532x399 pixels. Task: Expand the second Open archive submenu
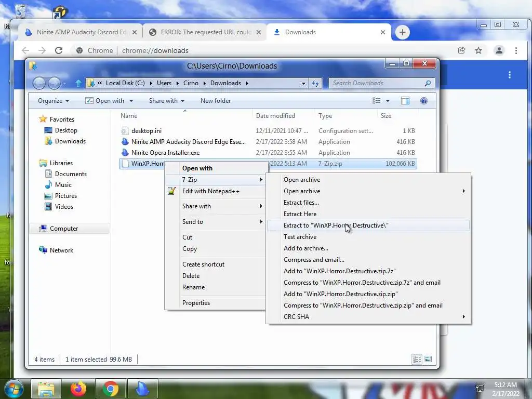coord(368,191)
